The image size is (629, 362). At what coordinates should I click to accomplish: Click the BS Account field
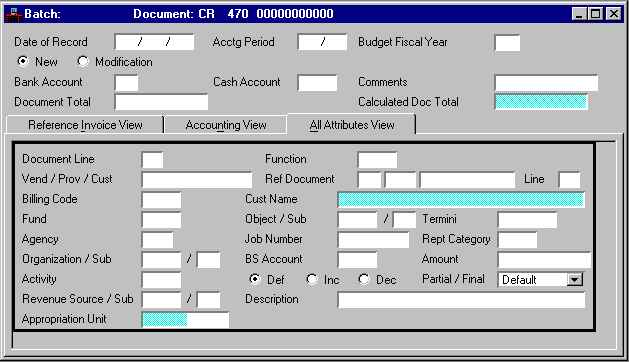pyautogui.click(x=357, y=260)
